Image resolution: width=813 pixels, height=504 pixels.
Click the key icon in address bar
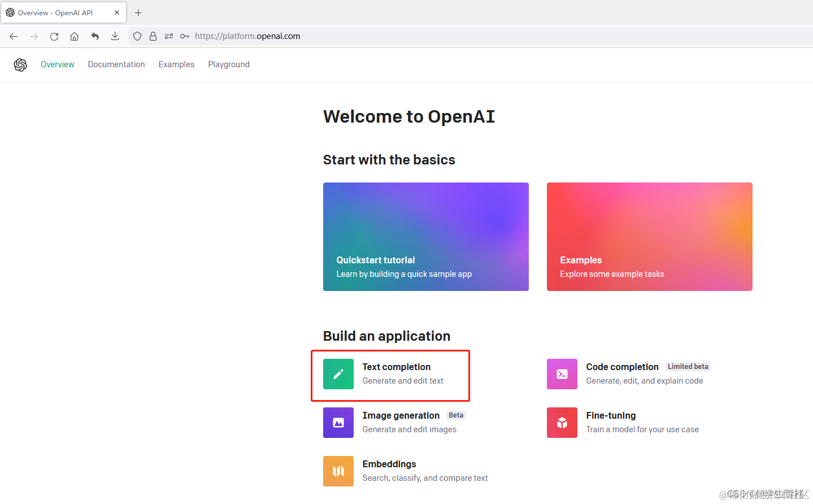(x=185, y=36)
